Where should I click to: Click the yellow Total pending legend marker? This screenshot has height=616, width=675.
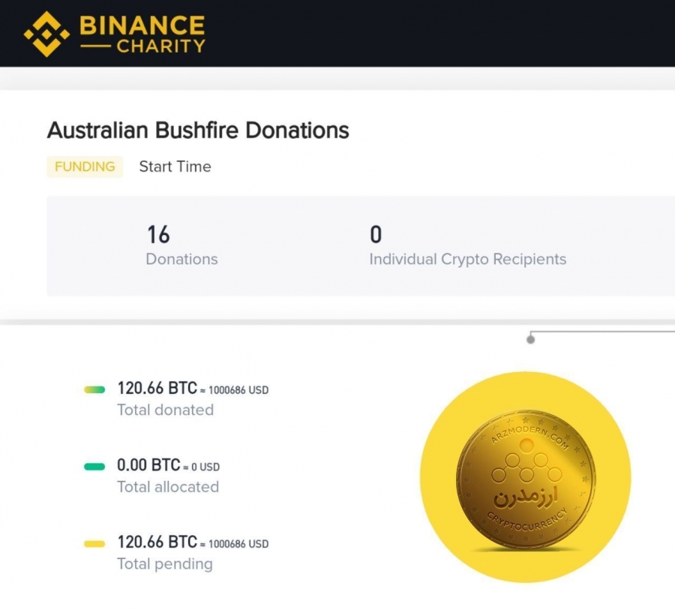pyautogui.click(x=94, y=544)
